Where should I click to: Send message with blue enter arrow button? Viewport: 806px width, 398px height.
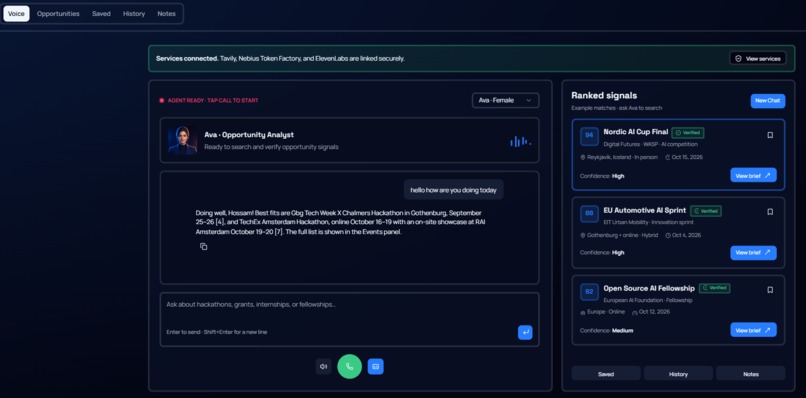pos(525,332)
